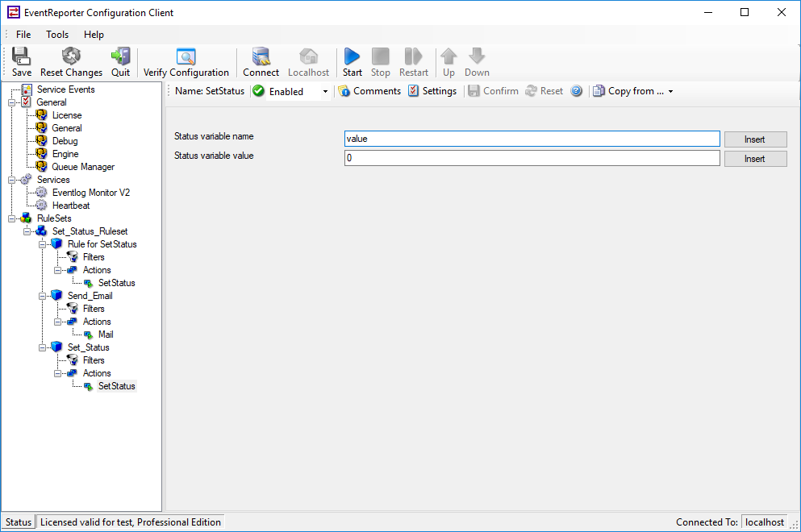Select Service Events in the tree

[66, 89]
